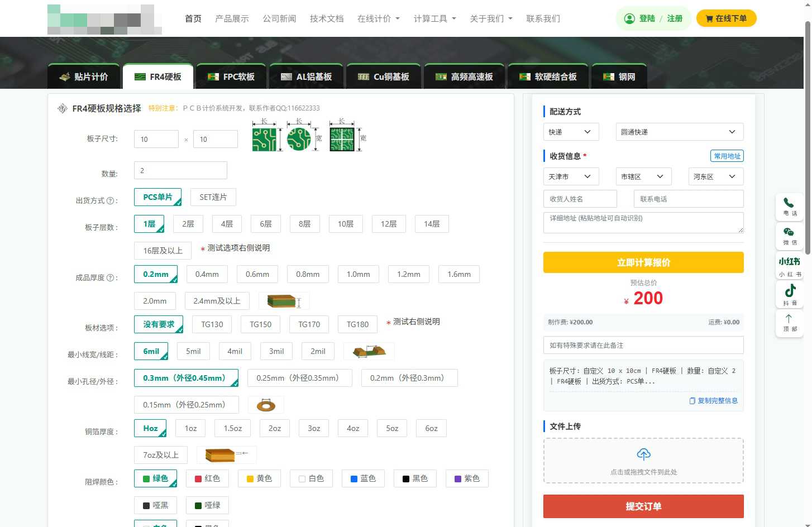This screenshot has width=812, height=527.
Task: Click the cloud upload icon
Action: pyautogui.click(x=643, y=454)
